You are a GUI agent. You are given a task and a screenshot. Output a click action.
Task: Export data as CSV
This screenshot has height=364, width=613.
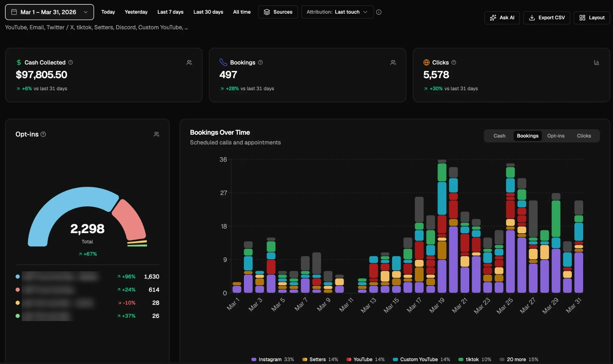pos(547,18)
